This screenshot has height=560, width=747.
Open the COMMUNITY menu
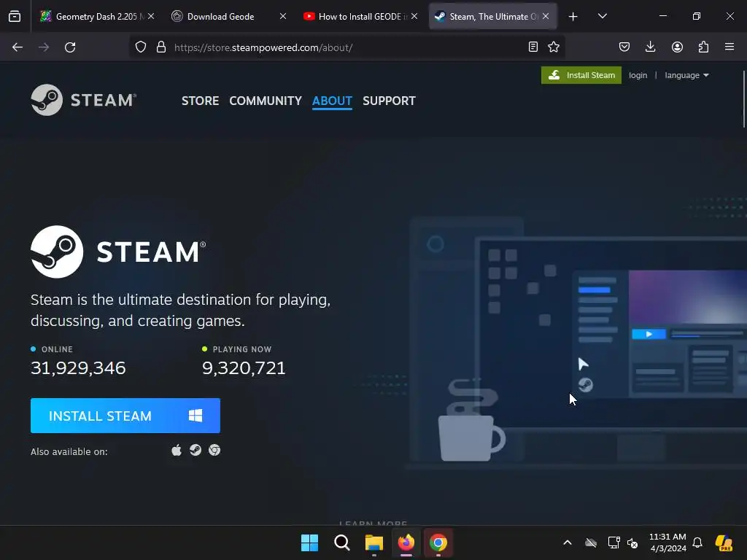[x=266, y=101]
